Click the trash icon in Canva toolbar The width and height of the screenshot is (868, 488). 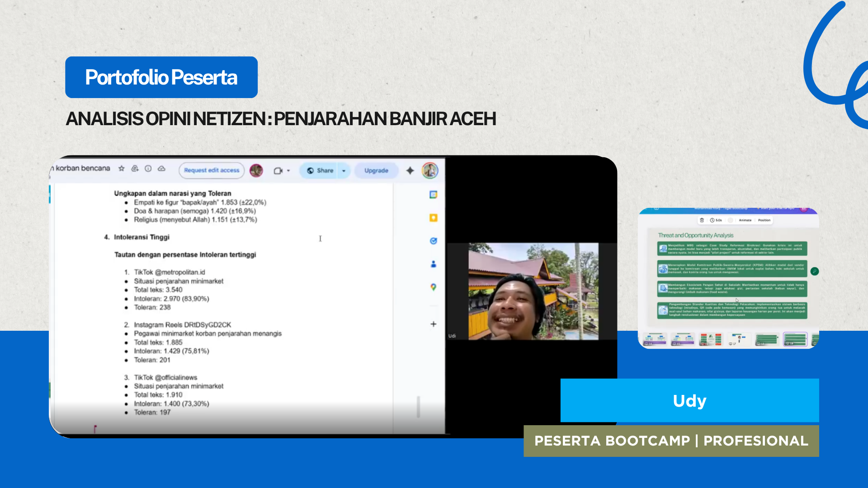point(702,220)
